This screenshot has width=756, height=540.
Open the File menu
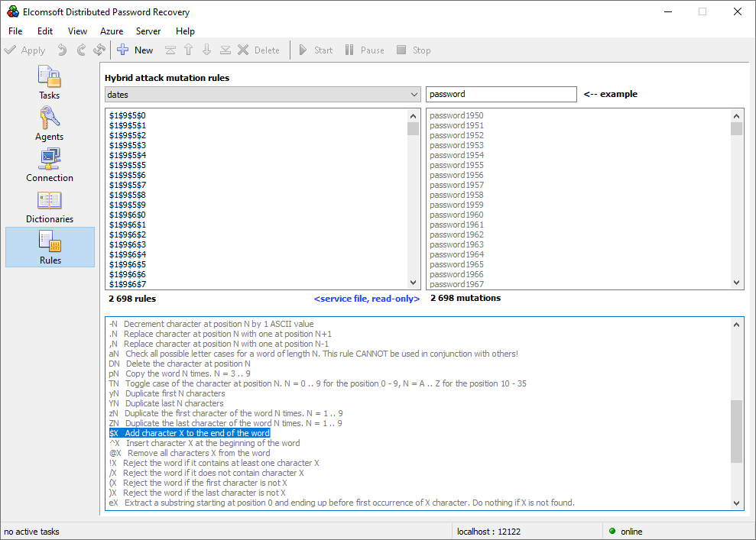click(15, 31)
